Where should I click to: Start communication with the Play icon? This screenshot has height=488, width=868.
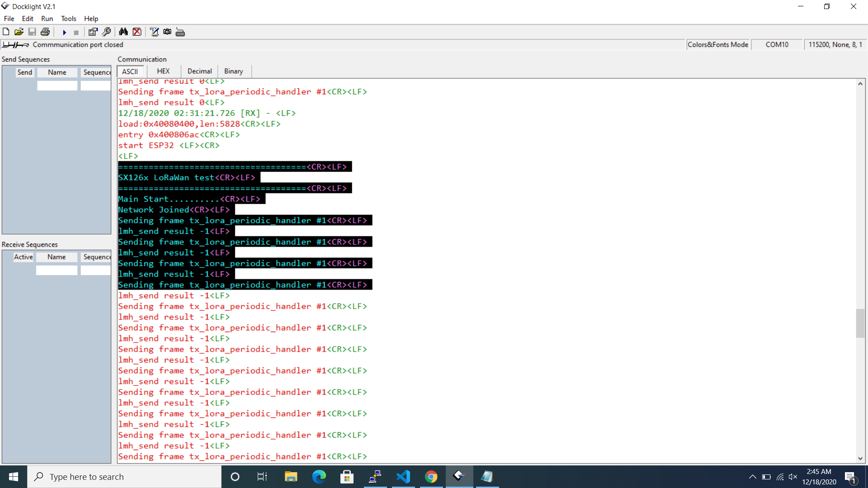pyautogui.click(x=64, y=32)
